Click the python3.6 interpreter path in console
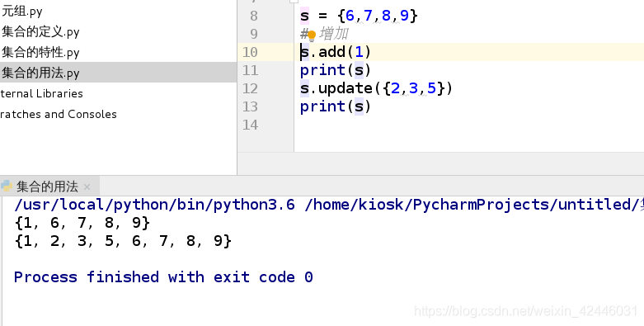This screenshot has width=644, height=326. (x=154, y=205)
